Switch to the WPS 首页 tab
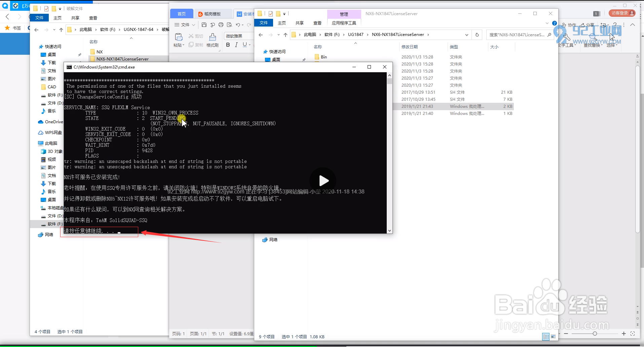This screenshot has width=644, height=347. 182,14
